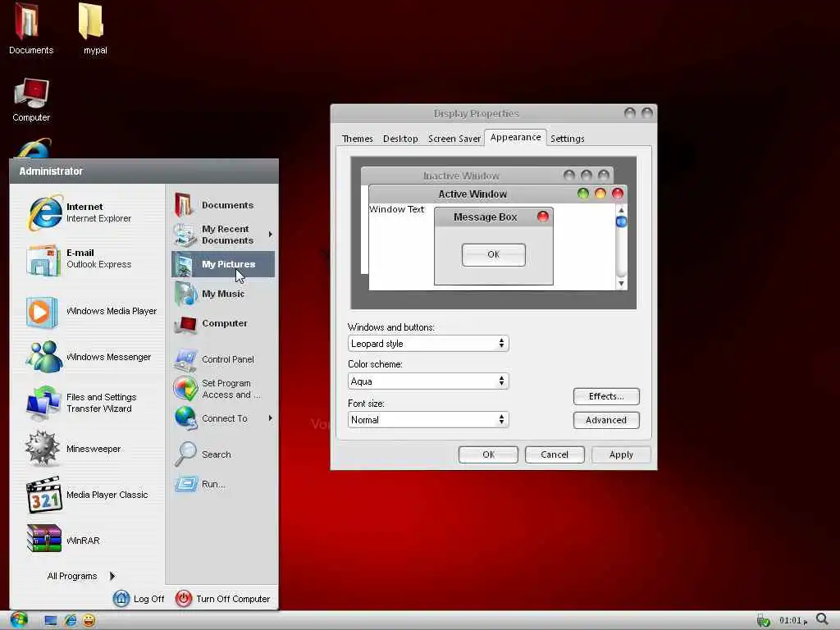
Task: Confirm Display Properties with OK
Action: 488,454
